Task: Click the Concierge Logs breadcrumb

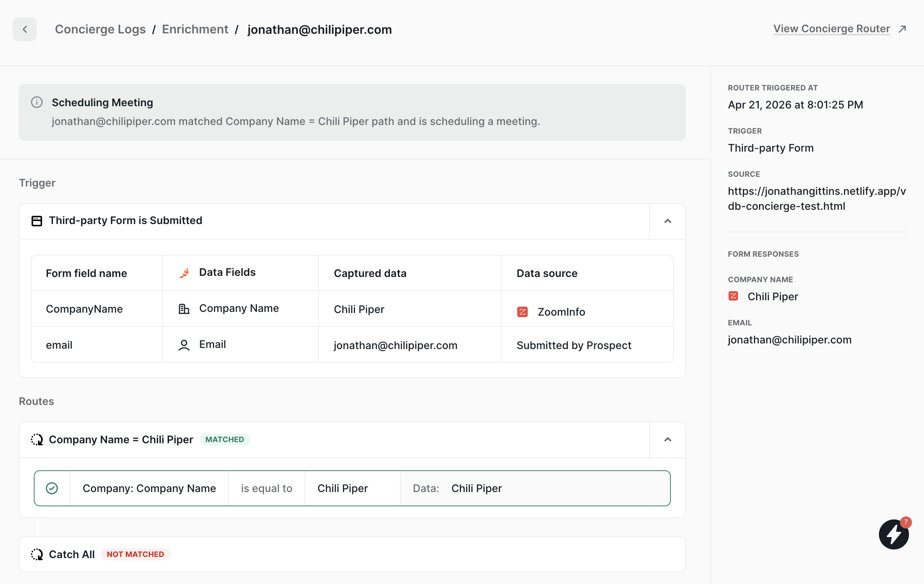Action: click(x=100, y=29)
